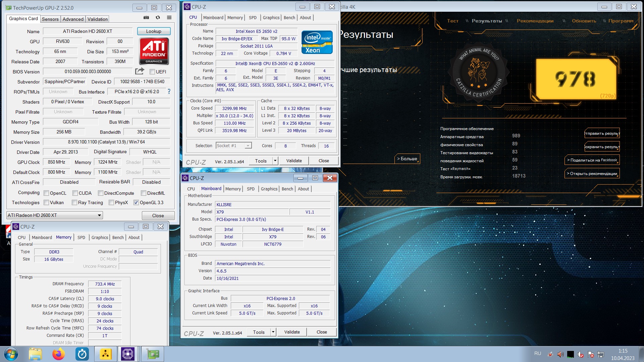The height and width of the screenshot is (362, 644).
Task: Expand Tools dropdown arrow in Mainboard CPU-Z
Action: click(273, 332)
